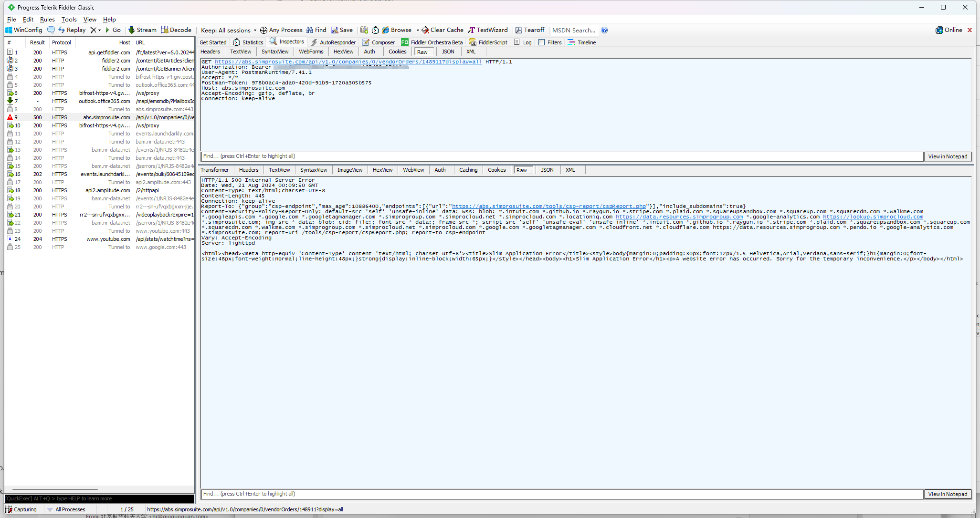Open the Tools menu

tap(69, 20)
